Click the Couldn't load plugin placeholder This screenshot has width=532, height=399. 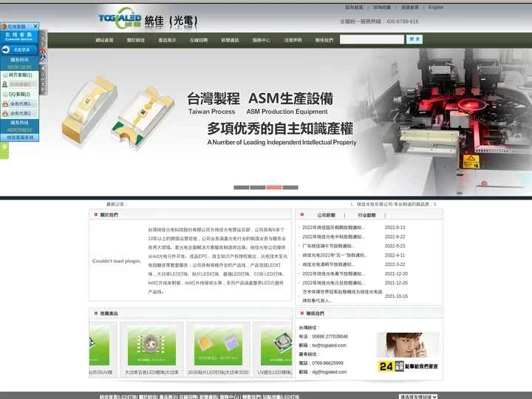tap(117, 261)
